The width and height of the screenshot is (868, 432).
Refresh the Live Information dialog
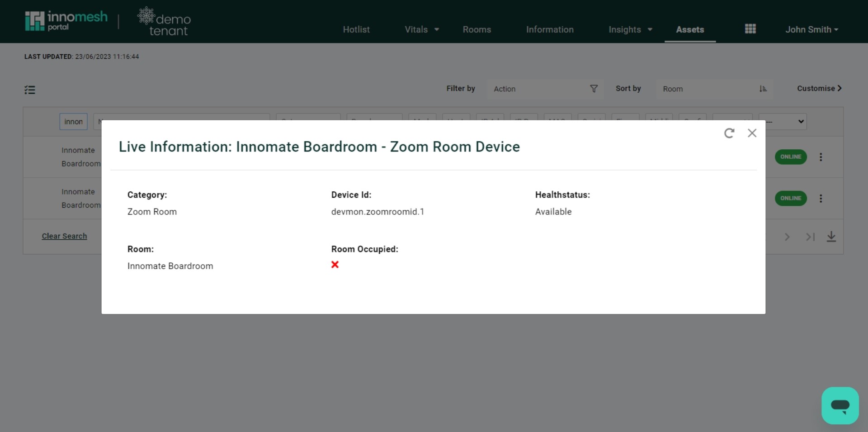point(729,133)
